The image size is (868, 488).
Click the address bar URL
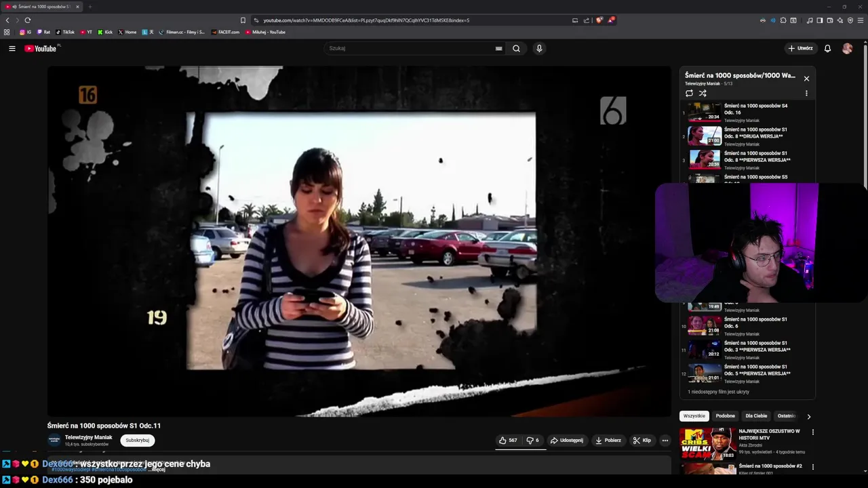pyautogui.click(x=366, y=20)
